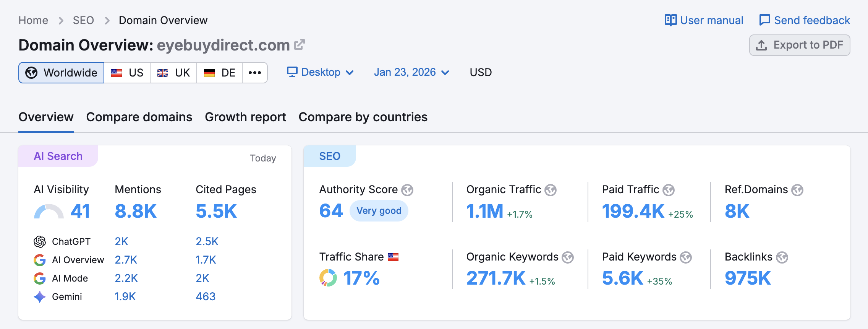Screen dimensions: 868x329
Task: Open the Organic Traffic value 1.1M
Action: tap(484, 211)
